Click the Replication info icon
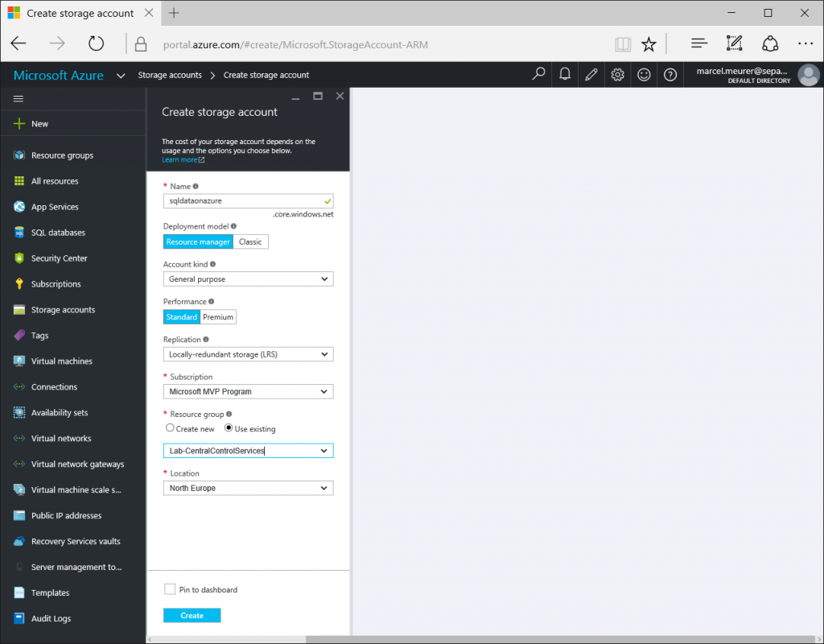The width and height of the screenshot is (824, 644). pyautogui.click(x=206, y=340)
